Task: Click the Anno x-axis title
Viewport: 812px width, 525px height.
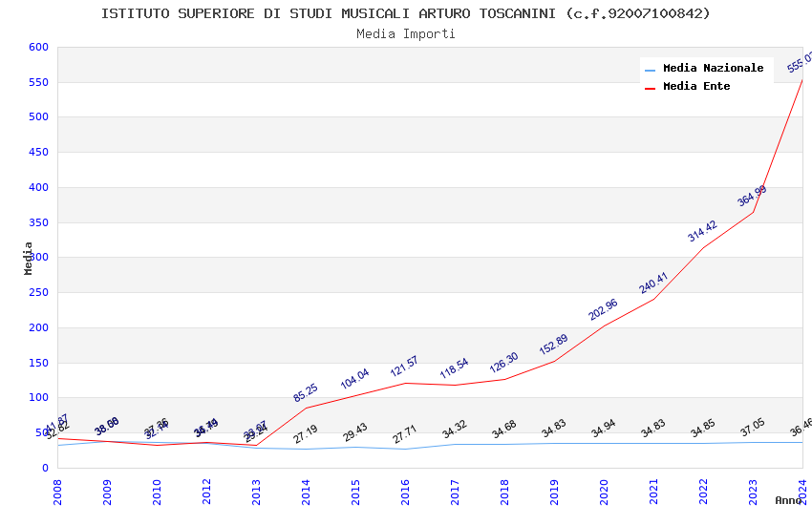Action: tap(788, 500)
